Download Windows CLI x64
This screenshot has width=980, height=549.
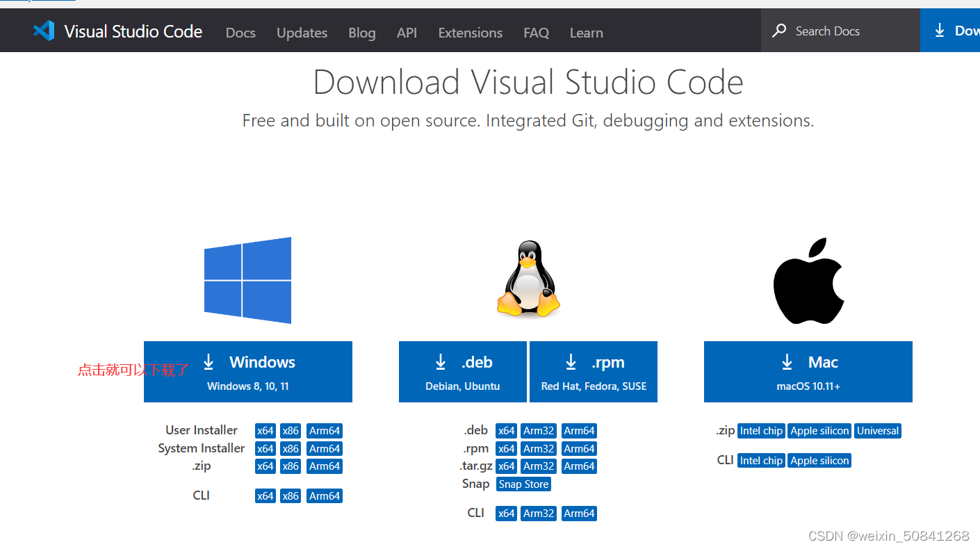(266, 496)
